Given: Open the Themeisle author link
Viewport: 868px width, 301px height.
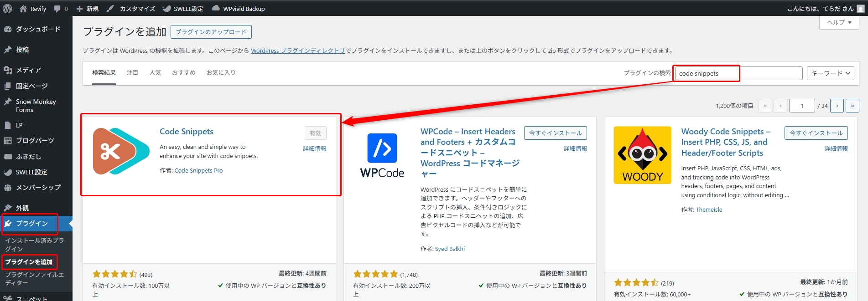Looking at the screenshot, I should click(709, 210).
